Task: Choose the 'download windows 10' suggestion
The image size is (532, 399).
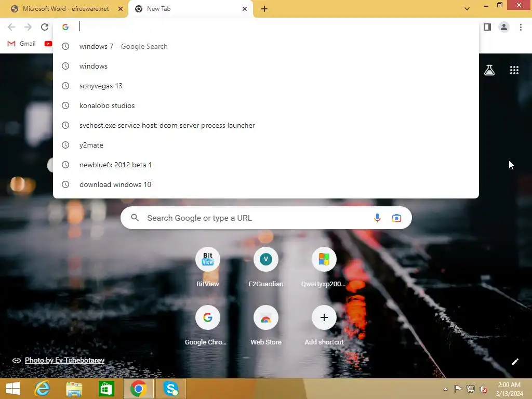Action: pyautogui.click(x=266, y=184)
